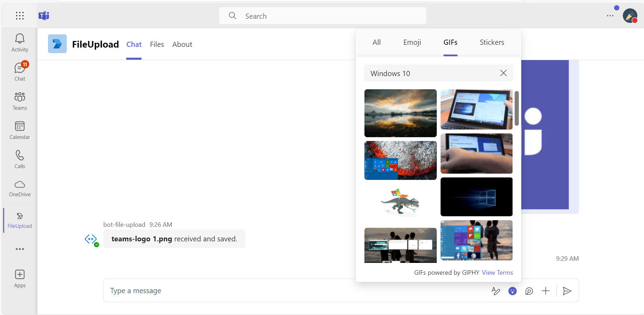Toggle the emoji, GIFs and stickers picker
644x315 pixels.
coord(513,291)
